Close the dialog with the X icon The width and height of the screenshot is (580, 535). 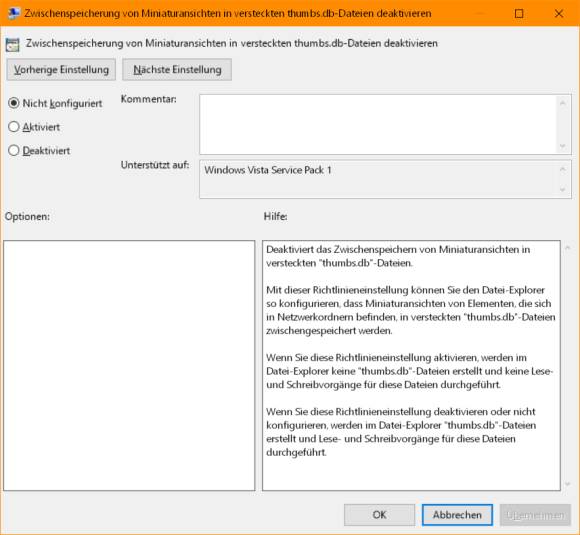coord(559,14)
